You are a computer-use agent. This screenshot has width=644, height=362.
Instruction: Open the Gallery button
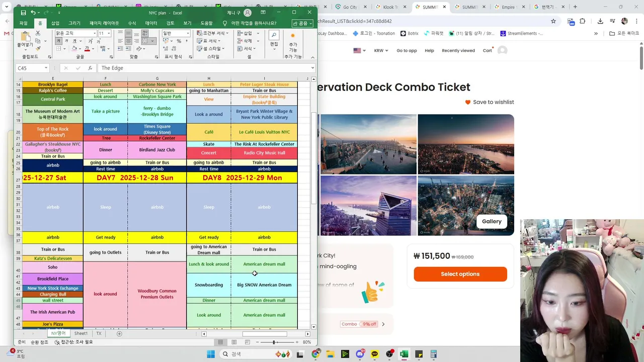pos(492,221)
